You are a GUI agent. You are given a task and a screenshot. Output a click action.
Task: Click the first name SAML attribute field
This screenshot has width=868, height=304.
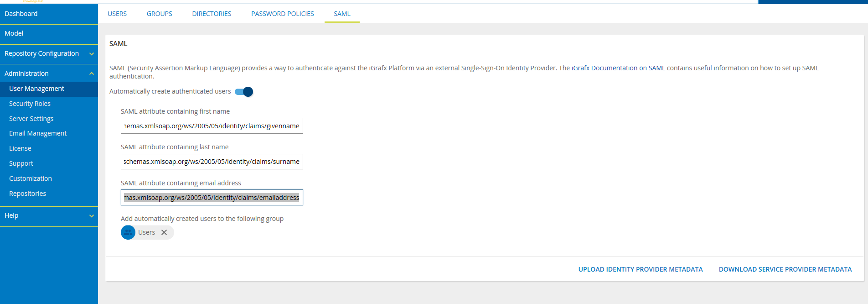click(212, 126)
